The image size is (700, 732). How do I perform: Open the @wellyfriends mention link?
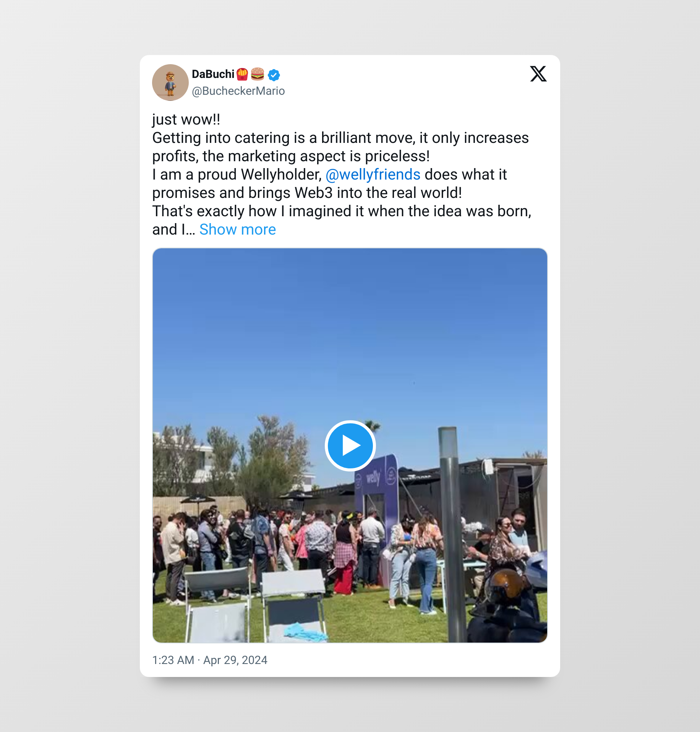point(373,175)
